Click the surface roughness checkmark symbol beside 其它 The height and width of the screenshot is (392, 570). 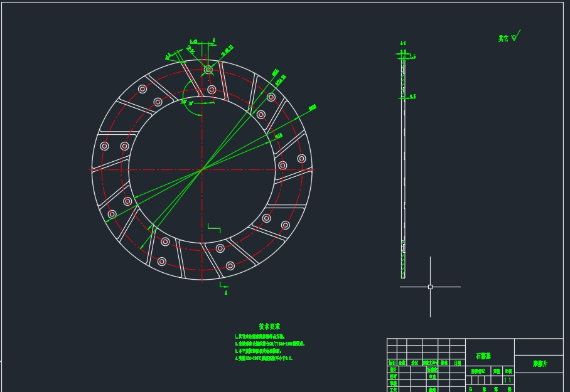tap(514, 37)
